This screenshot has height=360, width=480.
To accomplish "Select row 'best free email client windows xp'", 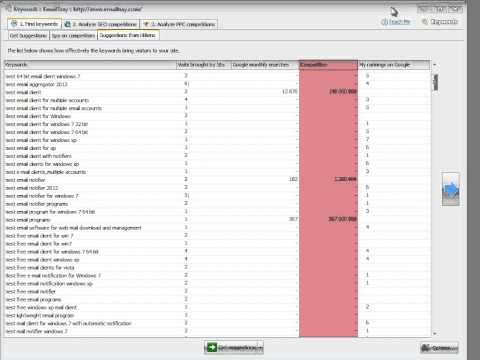I will (x=217, y=260).
